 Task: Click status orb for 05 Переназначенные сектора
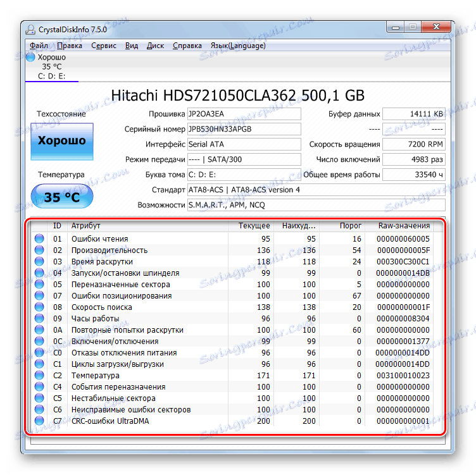[39, 284]
